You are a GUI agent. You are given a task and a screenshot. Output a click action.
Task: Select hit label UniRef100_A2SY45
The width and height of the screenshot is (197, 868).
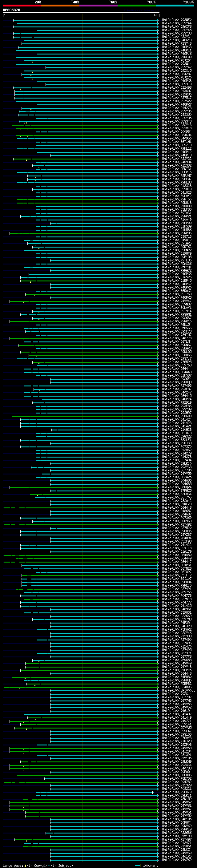(x=176, y=30)
